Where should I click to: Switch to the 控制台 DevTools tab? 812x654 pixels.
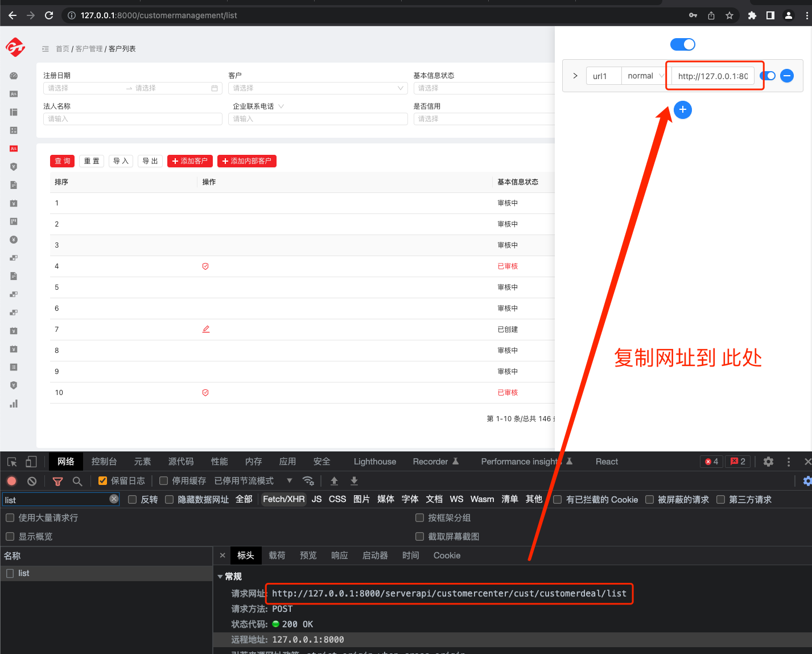click(104, 462)
